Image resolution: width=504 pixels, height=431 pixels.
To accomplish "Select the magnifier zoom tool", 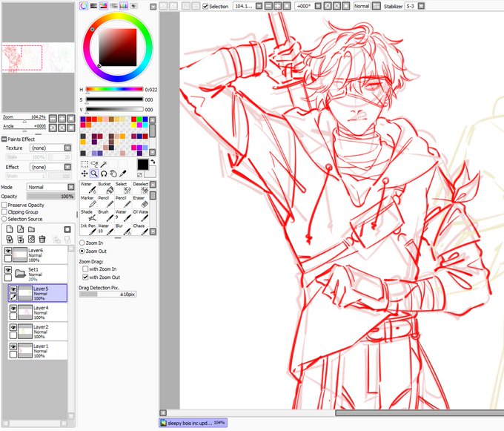I will coord(94,174).
